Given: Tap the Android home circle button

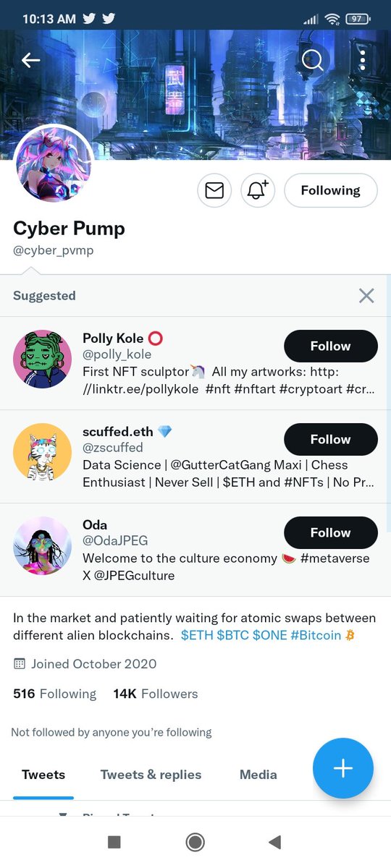Looking at the screenshot, I should coord(195,842).
